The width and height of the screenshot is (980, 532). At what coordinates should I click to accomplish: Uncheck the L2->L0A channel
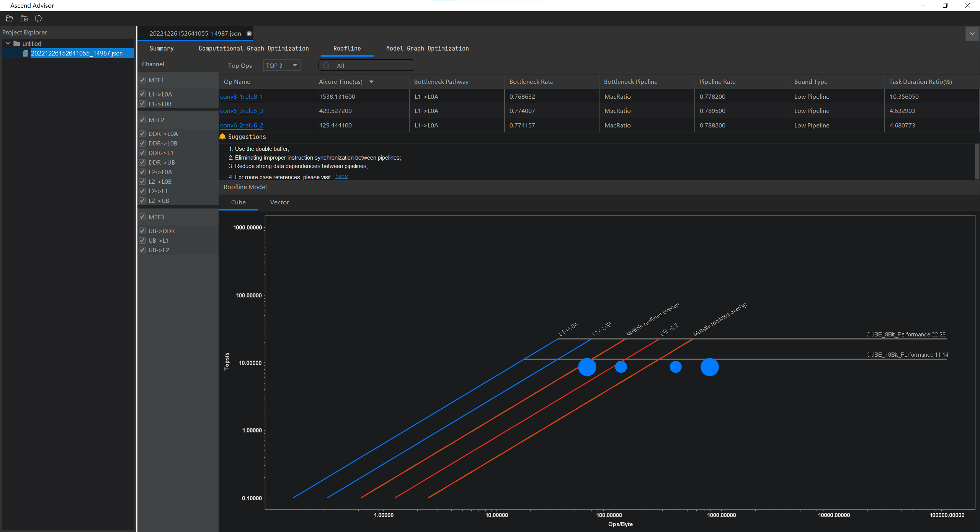click(x=142, y=172)
